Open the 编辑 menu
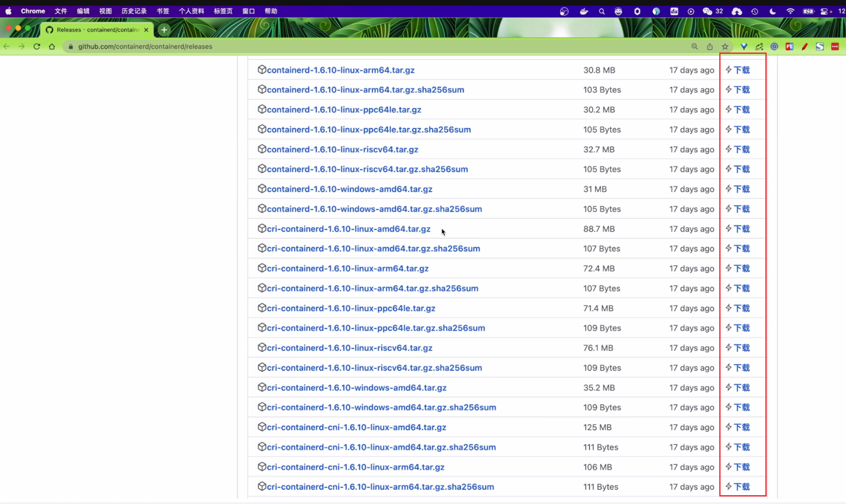 coord(83,11)
